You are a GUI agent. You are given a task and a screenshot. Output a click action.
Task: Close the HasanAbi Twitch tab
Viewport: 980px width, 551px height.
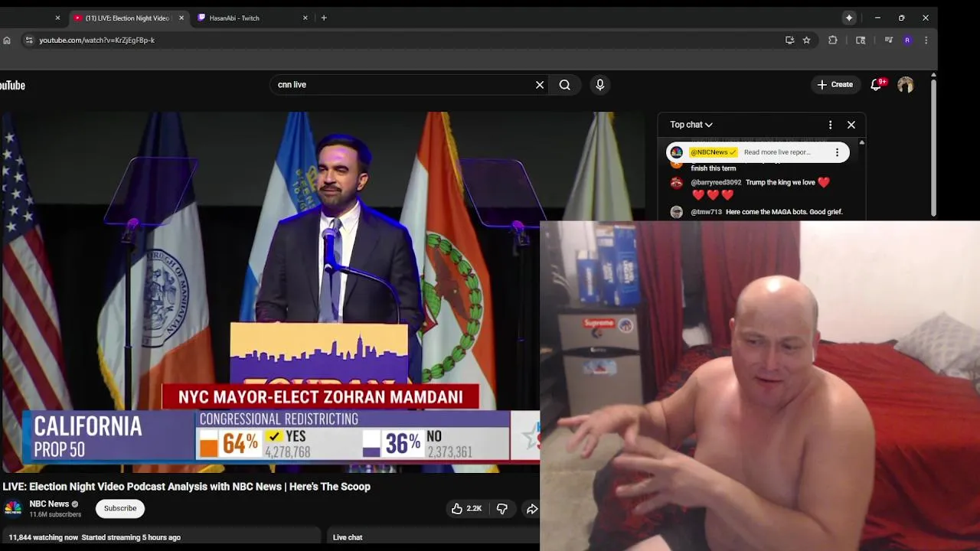click(x=305, y=18)
